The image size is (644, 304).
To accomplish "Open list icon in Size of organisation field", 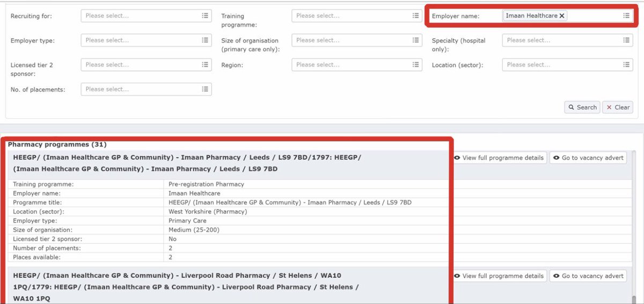I will 416,40.
